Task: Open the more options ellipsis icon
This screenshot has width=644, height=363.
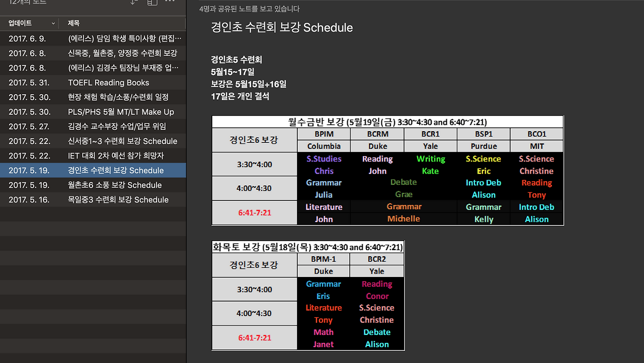Action: pos(170,2)
